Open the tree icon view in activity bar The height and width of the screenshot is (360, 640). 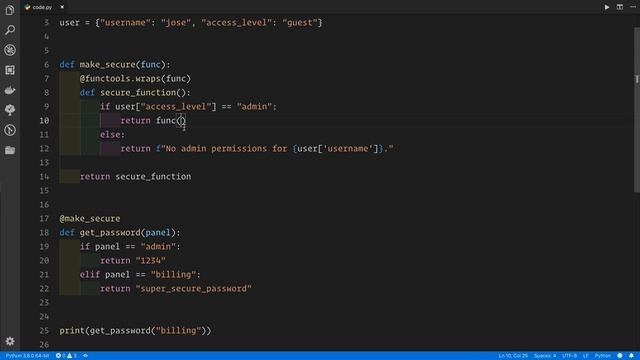(10, 110)
